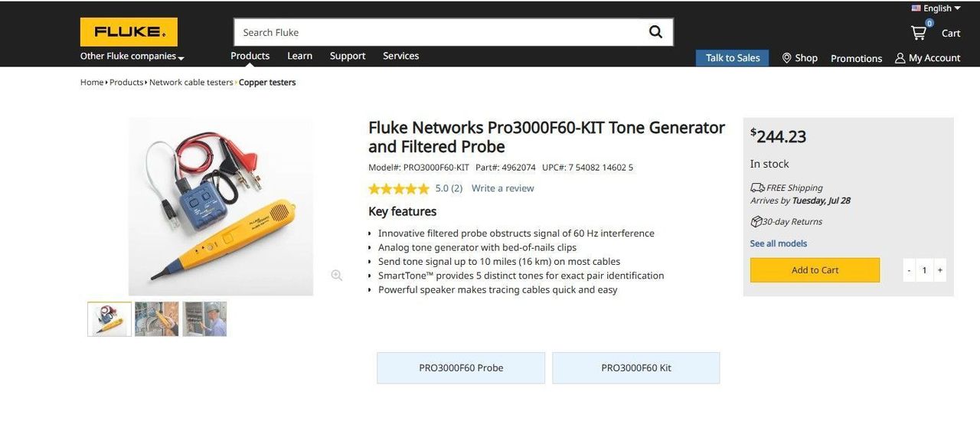Increase quantity with plus button
This screenshot has width=980, height=431.
[x=940, y=270]
